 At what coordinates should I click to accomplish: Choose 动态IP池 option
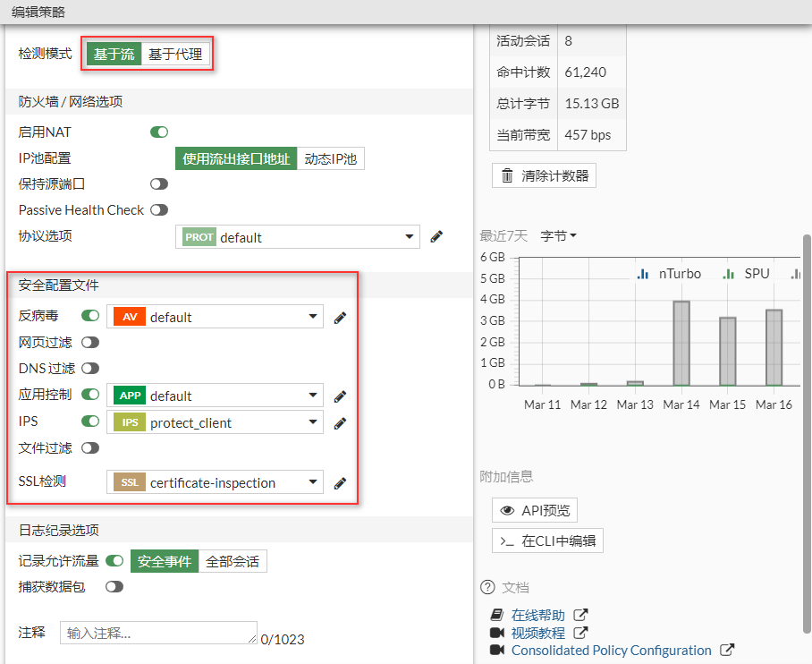point(330,158)
